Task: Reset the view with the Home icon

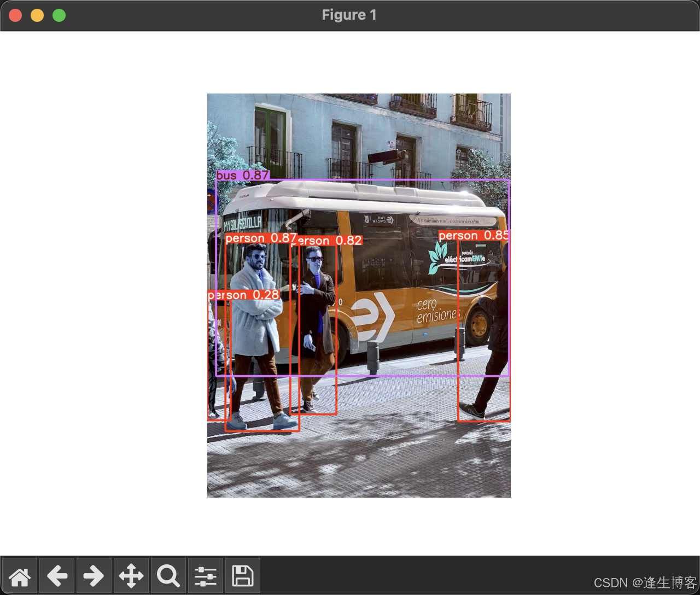Action: tap(20, 576)
